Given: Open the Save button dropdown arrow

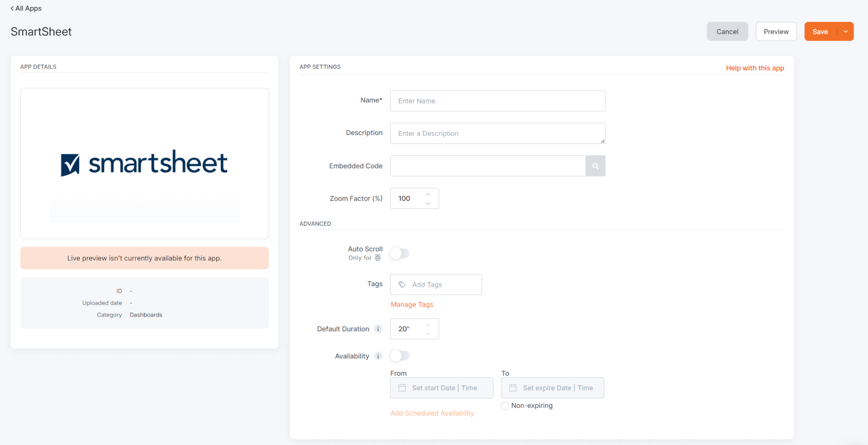Looking at the screenshot, I should pyautogui.click(x=845, y=31).
